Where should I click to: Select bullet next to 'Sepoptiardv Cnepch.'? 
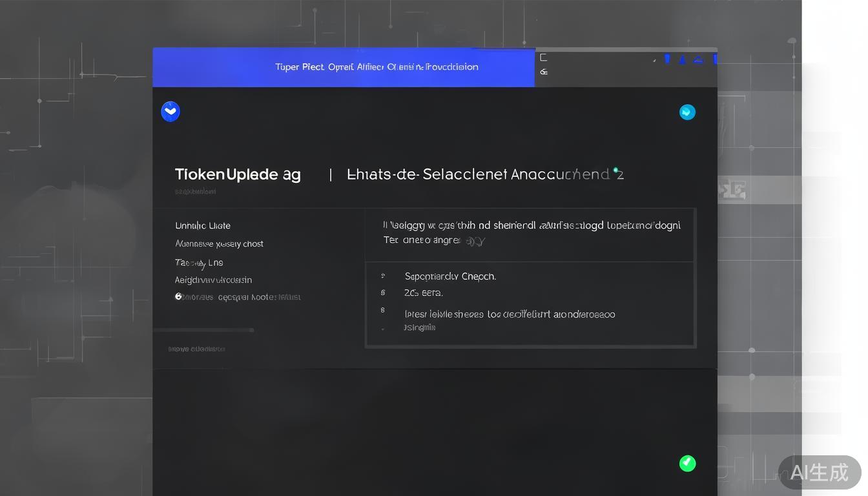click(383, 276)
